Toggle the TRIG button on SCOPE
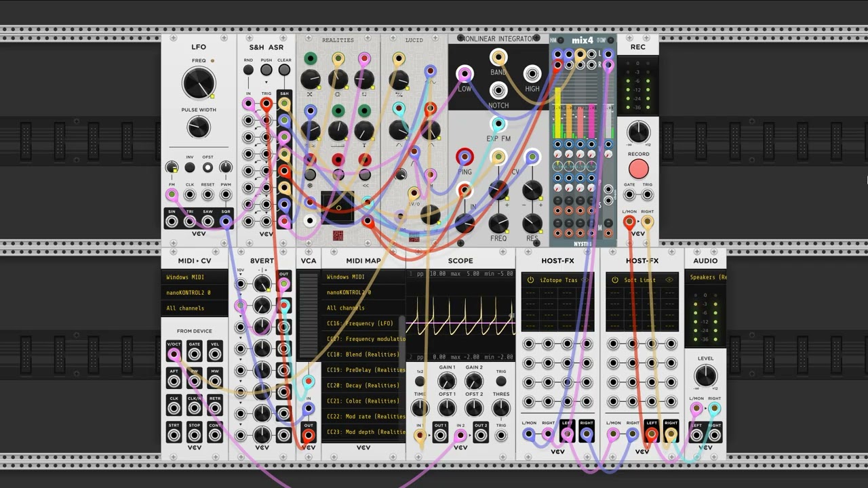Image resolution: width=868 pixels, height=488 pixels. 501,382
